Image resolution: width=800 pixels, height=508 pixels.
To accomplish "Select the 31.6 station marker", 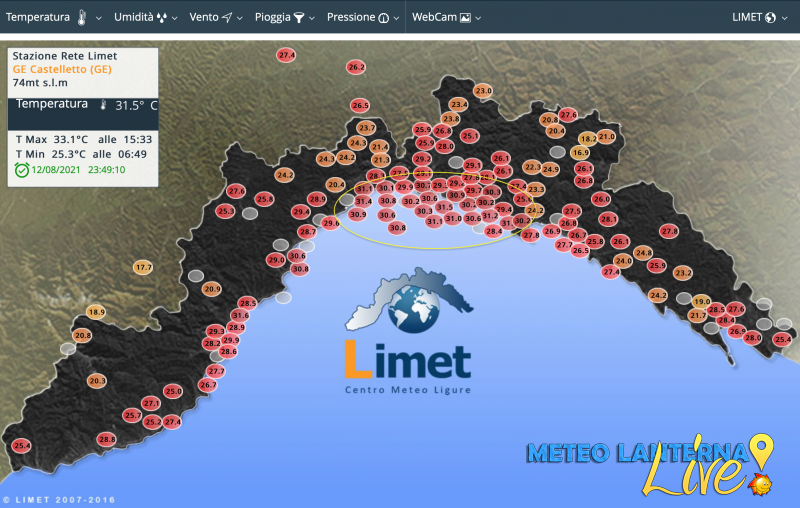I will pos(240,315).
